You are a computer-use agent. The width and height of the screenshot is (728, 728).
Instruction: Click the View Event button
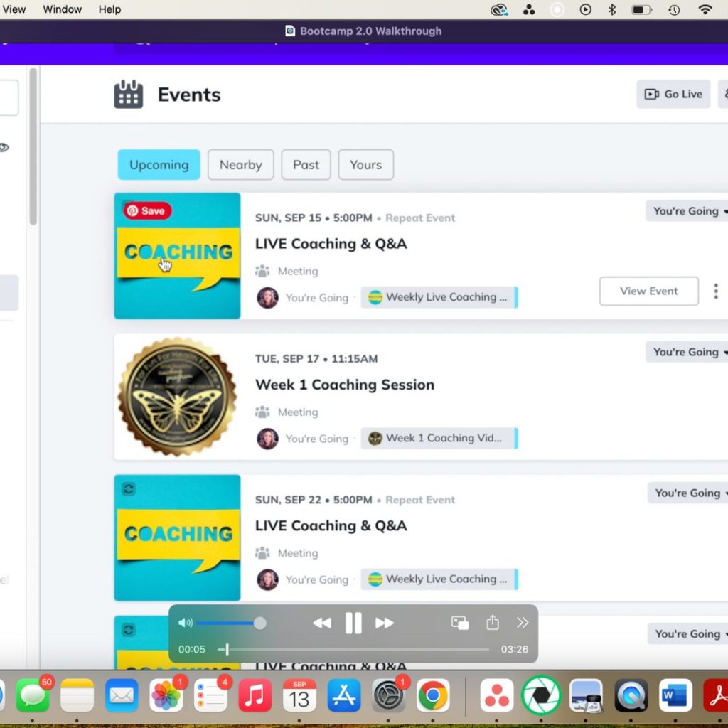(x=648, y=291)
